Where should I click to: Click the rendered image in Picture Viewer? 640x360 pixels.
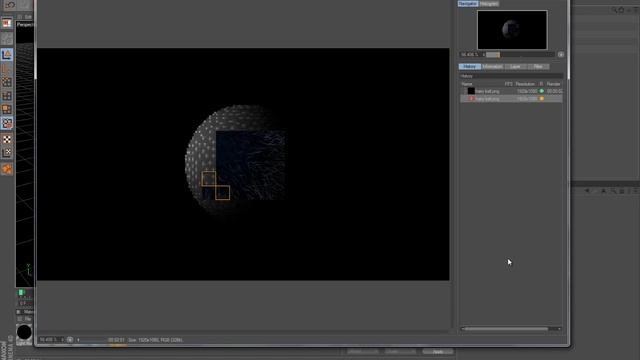point(243,164)
